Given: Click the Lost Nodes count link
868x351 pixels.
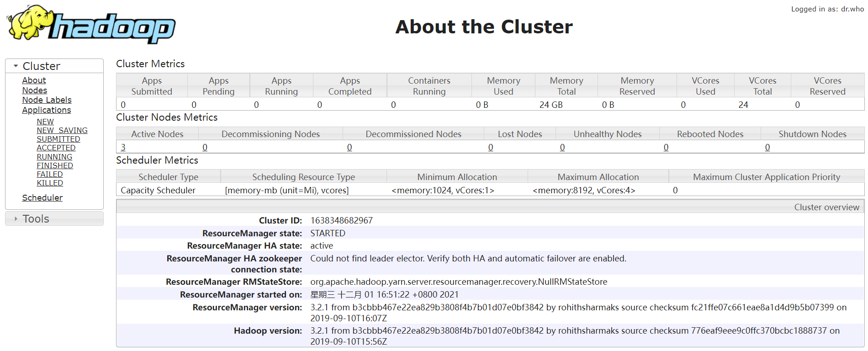Looking at the screenshot, I should (491, 147).
